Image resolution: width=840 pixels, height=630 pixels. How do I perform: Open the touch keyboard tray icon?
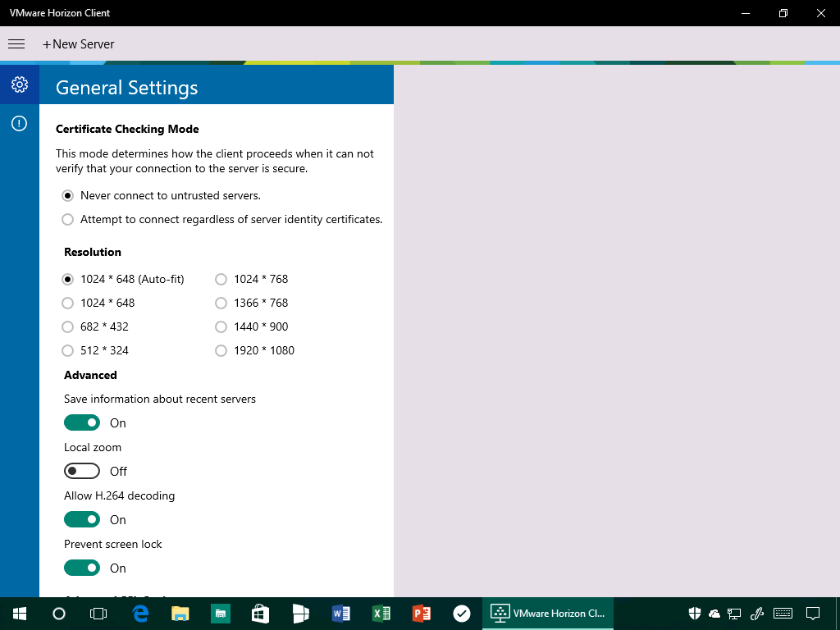click(783, 614)
